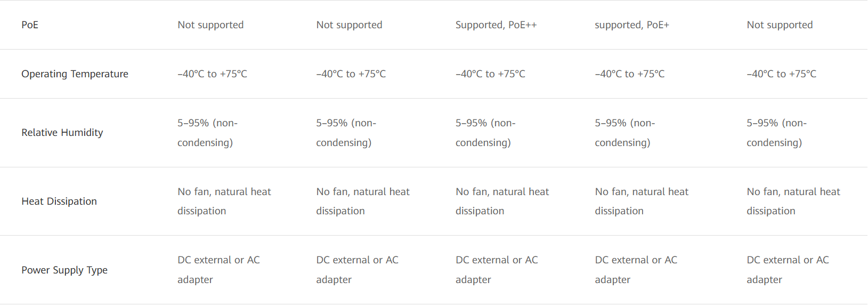Image resolution: width=868 pixels, height=306 pixels.
Task: Click 'Not supported' in the last value column
Action: pos(780,25)
